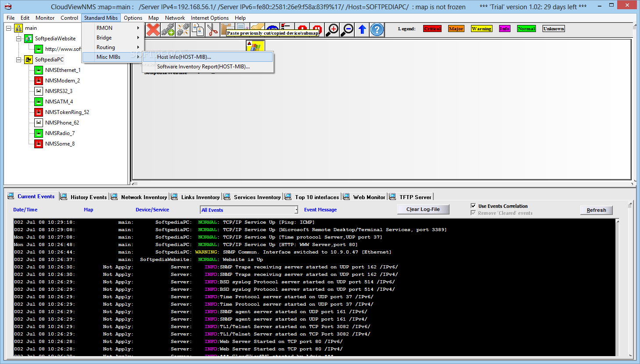Expand the Bridge submenu
This screenshot has height=364, width=640.
click(112, 38)
